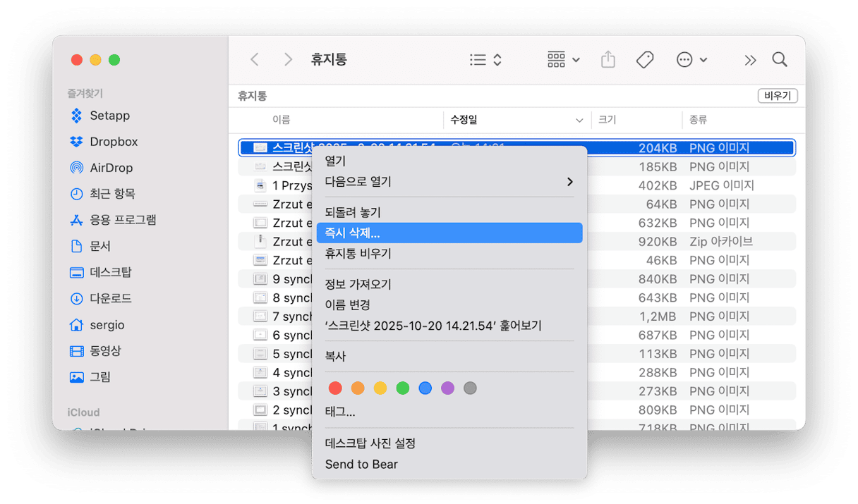
Task: Click the back navigation arrow
Action: pos(255,60)
